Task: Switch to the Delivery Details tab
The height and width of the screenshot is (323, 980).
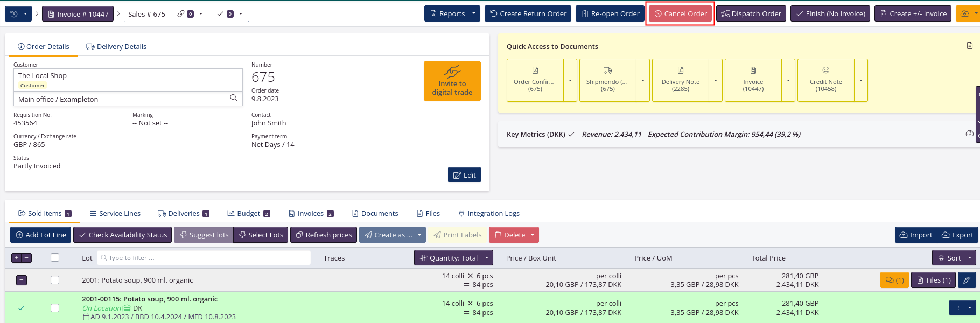Action: 116,47
